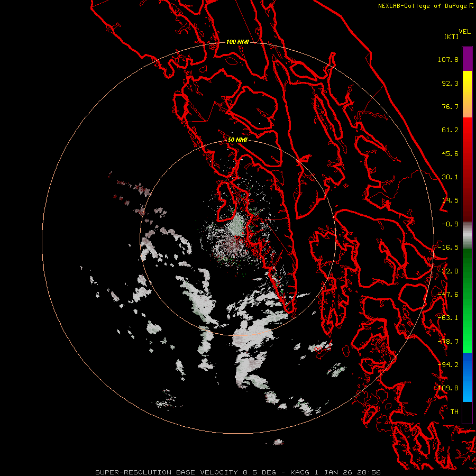
Task: Click the gray near-zero segment of the color bar
Action: 467,235
